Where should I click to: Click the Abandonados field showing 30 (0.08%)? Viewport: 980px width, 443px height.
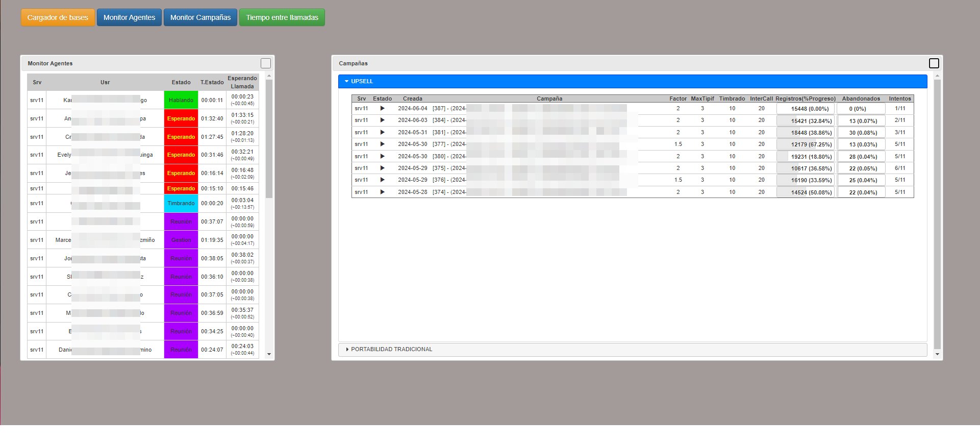861,133
